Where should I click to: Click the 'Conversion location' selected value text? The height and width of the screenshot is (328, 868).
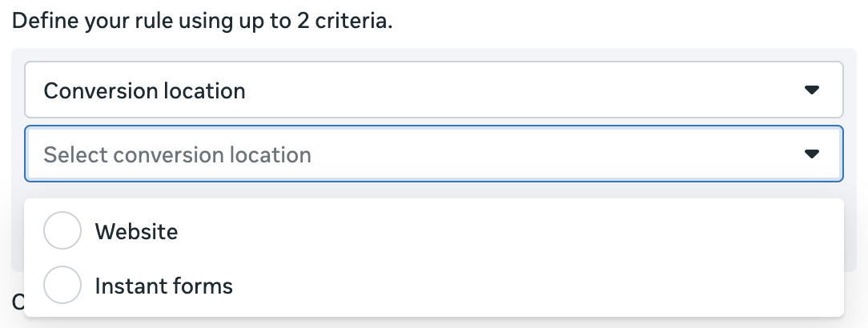[x=144, y=91]
